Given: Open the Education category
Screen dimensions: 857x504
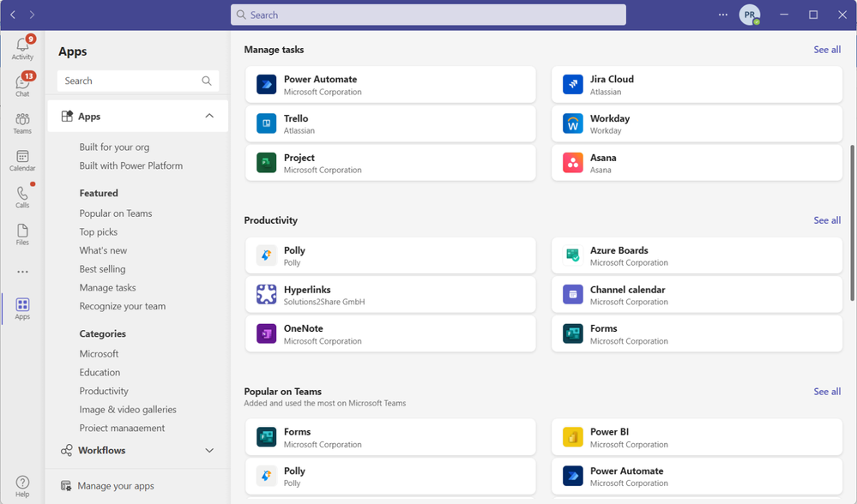Looking at the screenshot, I should [x=100, y=372].
